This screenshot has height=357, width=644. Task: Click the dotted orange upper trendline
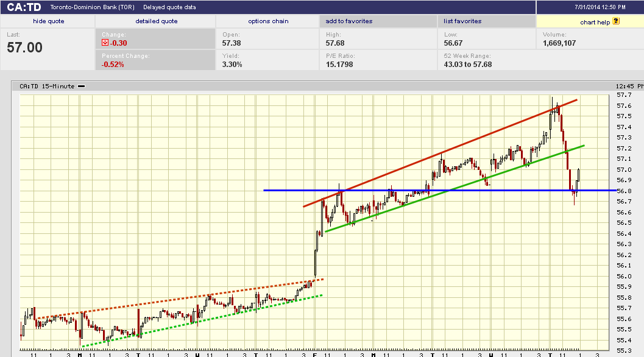pyautogui.click(x=180, y=299)
